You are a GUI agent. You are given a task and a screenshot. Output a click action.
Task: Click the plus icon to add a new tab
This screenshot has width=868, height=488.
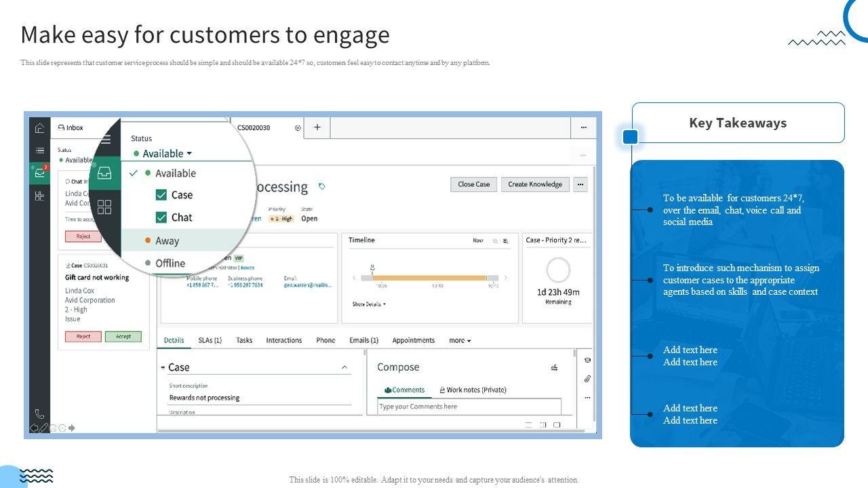(317, 127)
